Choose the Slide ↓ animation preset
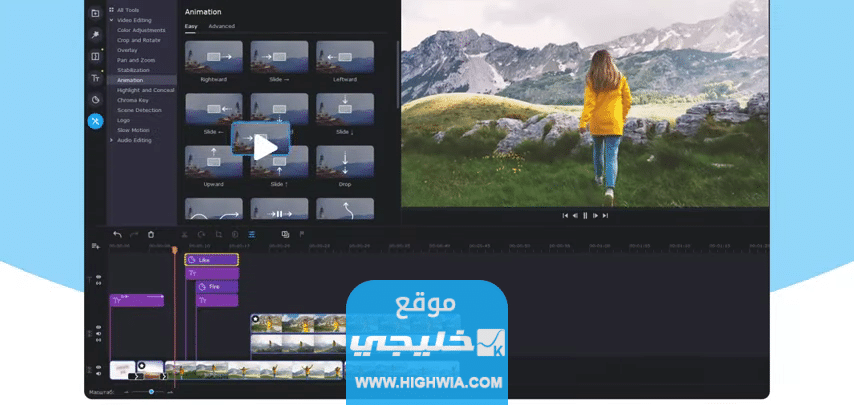 coord(345,109)
